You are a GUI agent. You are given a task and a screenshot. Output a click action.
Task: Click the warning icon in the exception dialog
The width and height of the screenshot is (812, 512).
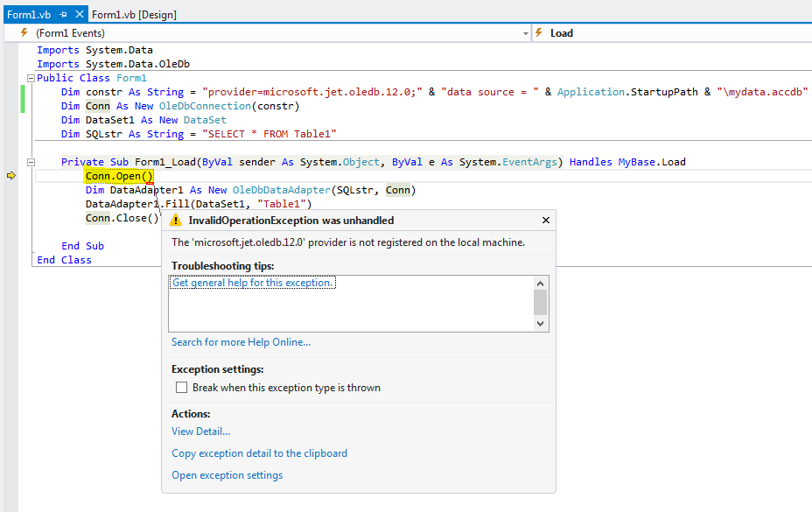(176, 221)
